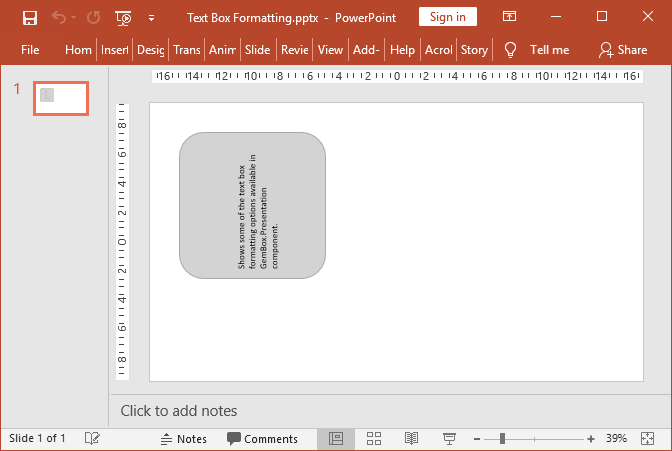Viewport: 672px width, 451px height.
Task: Open the zoom level 39% dialog
Action: [x=617, y=439]
